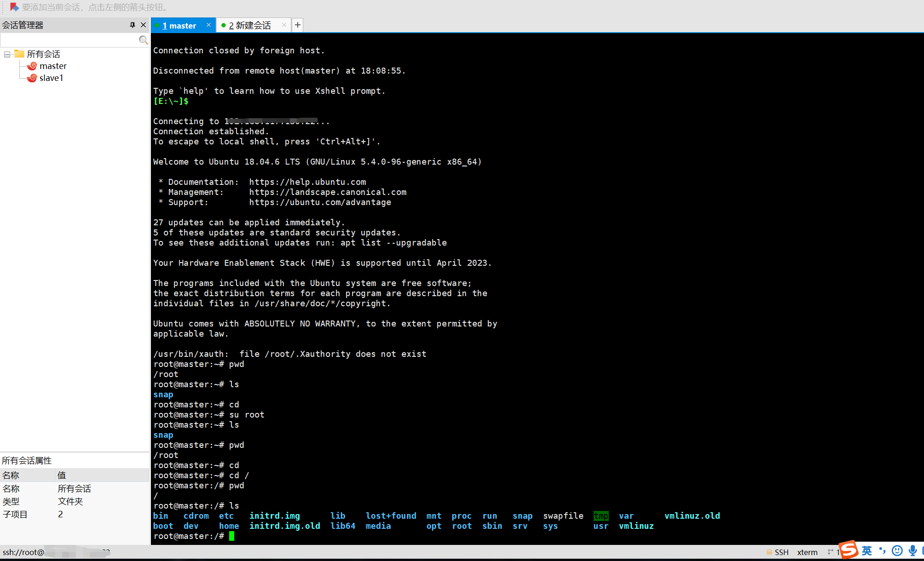Click the master session icon in the tree
This screenshot has height=561, width=924.
coord(32,66)
